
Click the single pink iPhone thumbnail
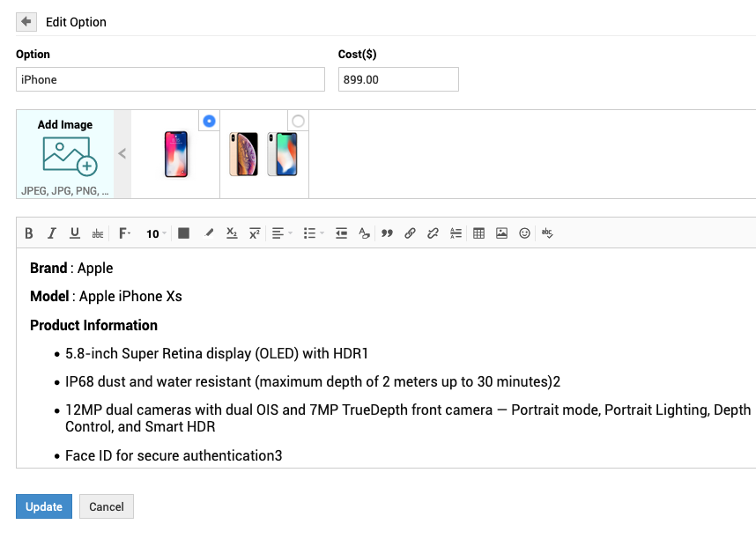176,154
